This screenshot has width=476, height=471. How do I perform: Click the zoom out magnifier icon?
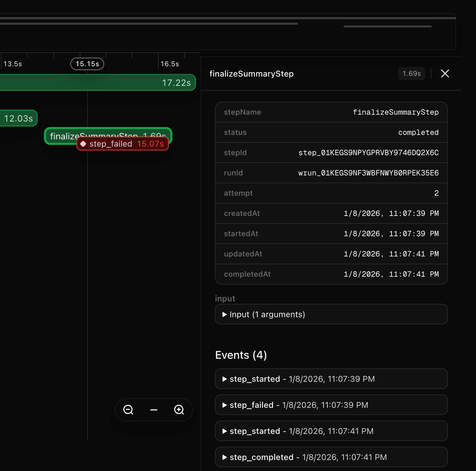[x=128, y=410]
